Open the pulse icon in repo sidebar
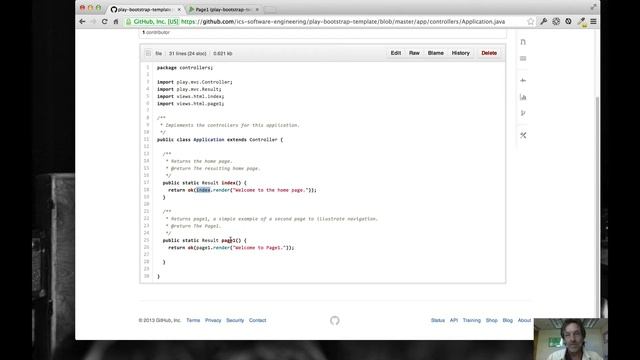Viewport: 640px width, 360px height. (523, 80)
